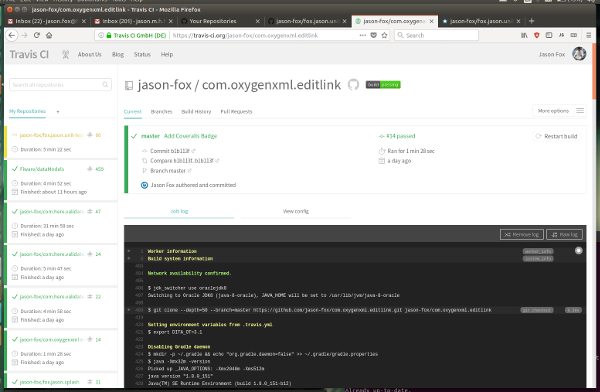The width and height of the screenshot is (600, 392).
Task: Click the red shield extension icon
Action: point(536,35)
